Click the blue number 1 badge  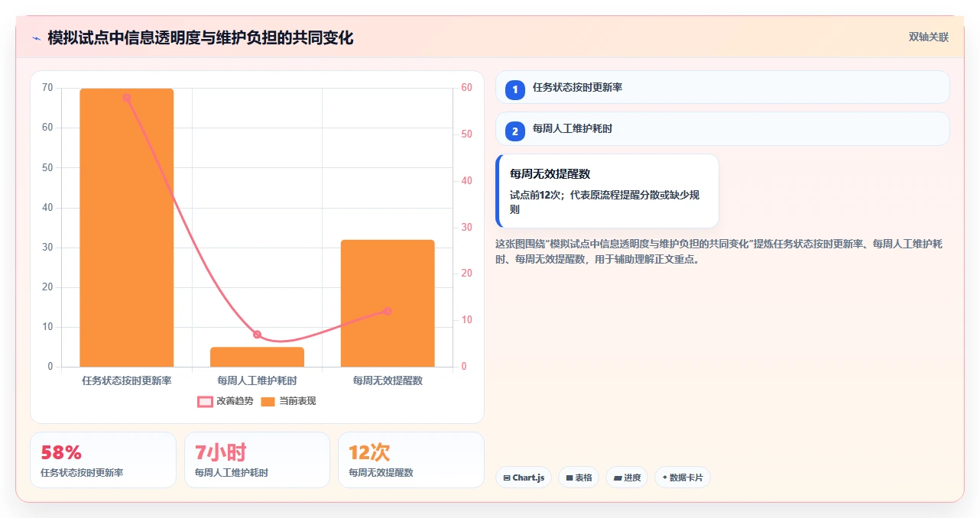pos(515,89)
